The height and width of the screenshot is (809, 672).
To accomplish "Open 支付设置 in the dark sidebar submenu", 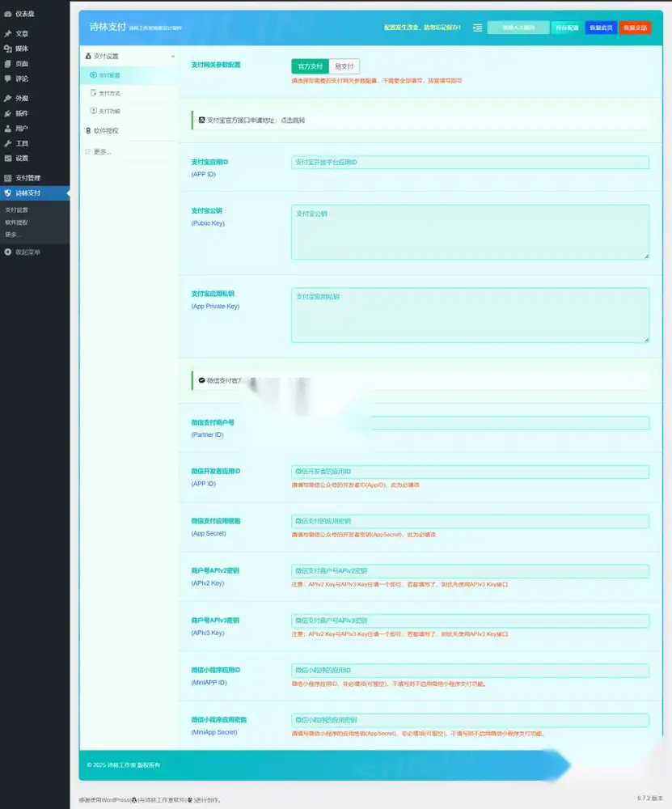I will [16, 210].
